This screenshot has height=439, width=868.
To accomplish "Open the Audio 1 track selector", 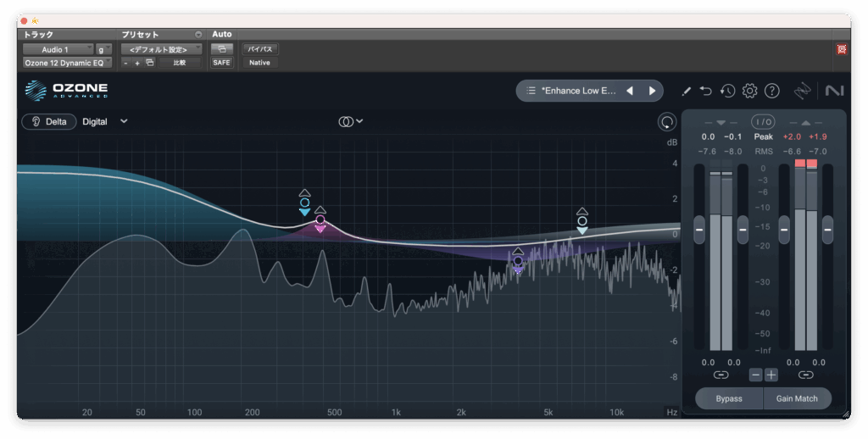I will (x=58, y=50).
